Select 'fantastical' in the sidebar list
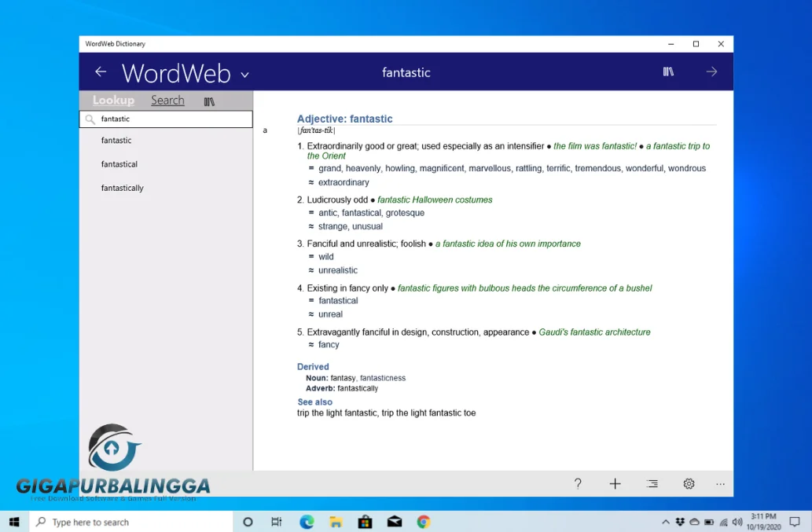The height and width of the screenshot is (532, 812). tap(119, 163)
